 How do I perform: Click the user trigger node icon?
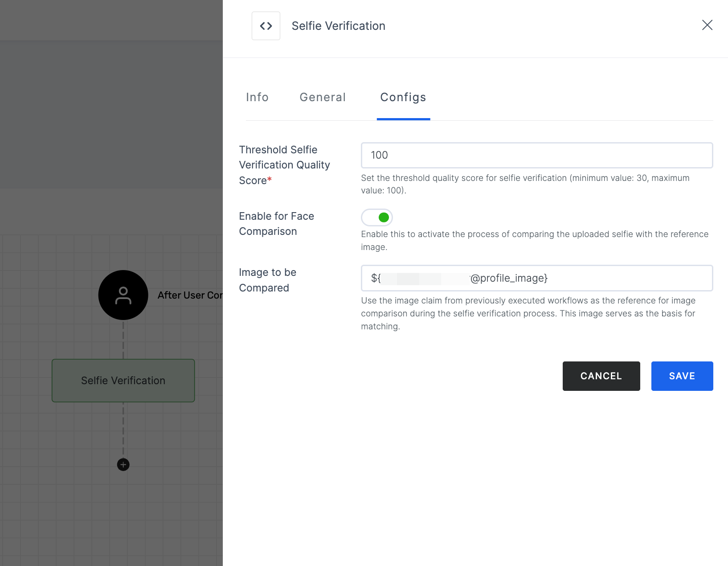(123, 295)
